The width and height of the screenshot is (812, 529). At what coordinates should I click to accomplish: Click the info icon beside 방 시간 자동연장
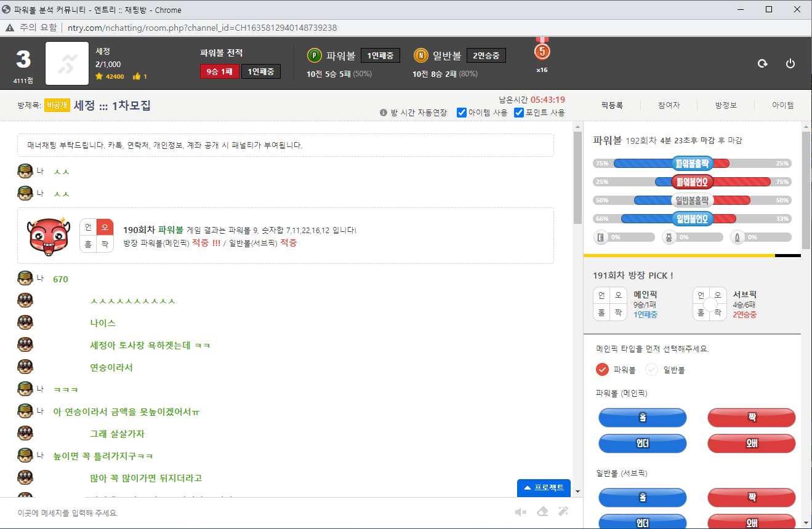point(384,113)
